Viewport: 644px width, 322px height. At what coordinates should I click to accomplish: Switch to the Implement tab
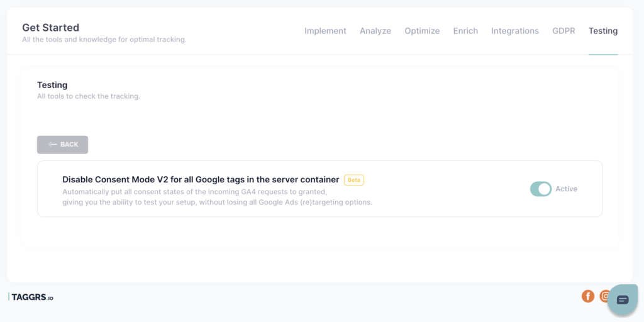click(325, 31)
